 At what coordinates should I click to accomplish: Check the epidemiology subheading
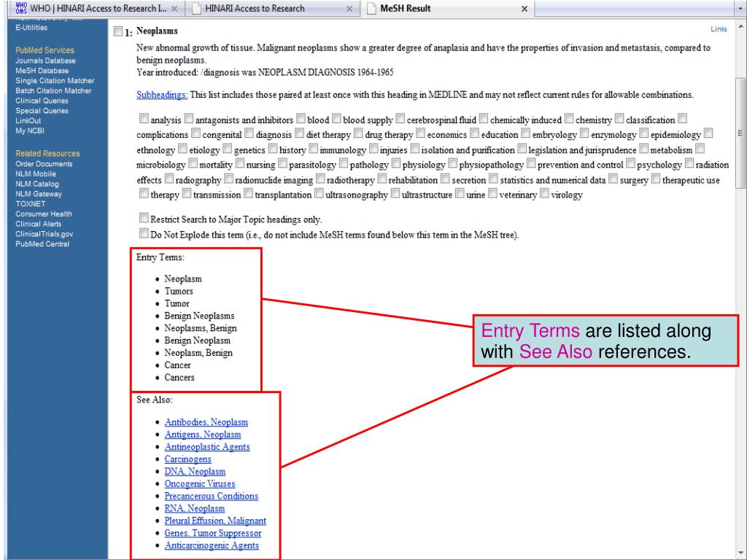point(643,133)
